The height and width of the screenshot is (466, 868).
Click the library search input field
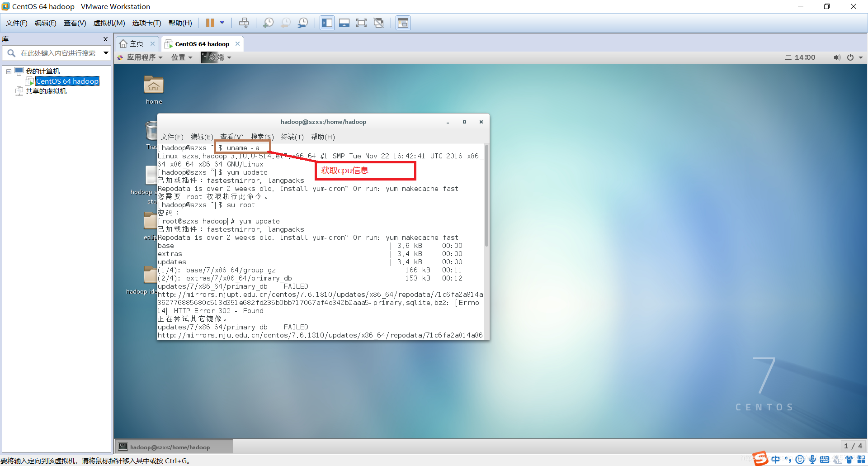[58, 53]
